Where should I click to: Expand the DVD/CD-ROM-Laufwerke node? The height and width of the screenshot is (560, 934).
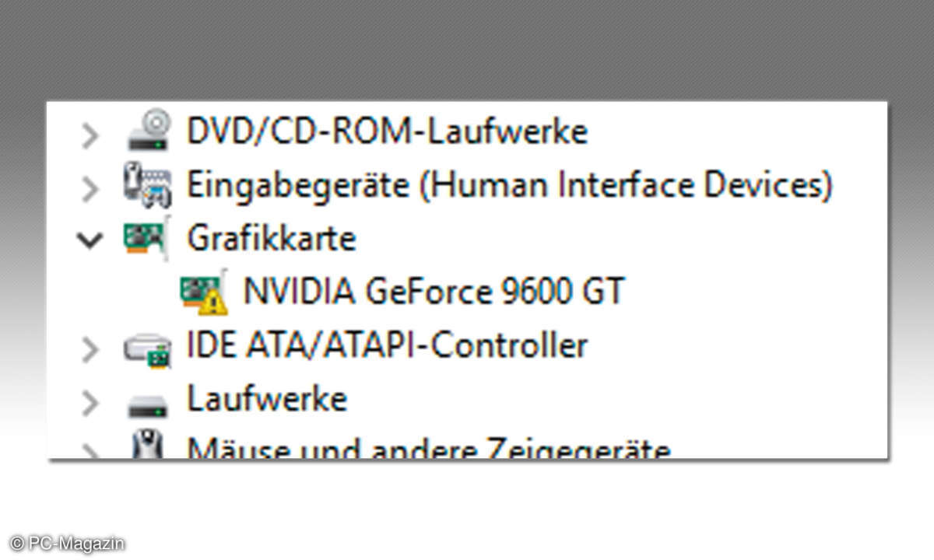tap(91, 135)
